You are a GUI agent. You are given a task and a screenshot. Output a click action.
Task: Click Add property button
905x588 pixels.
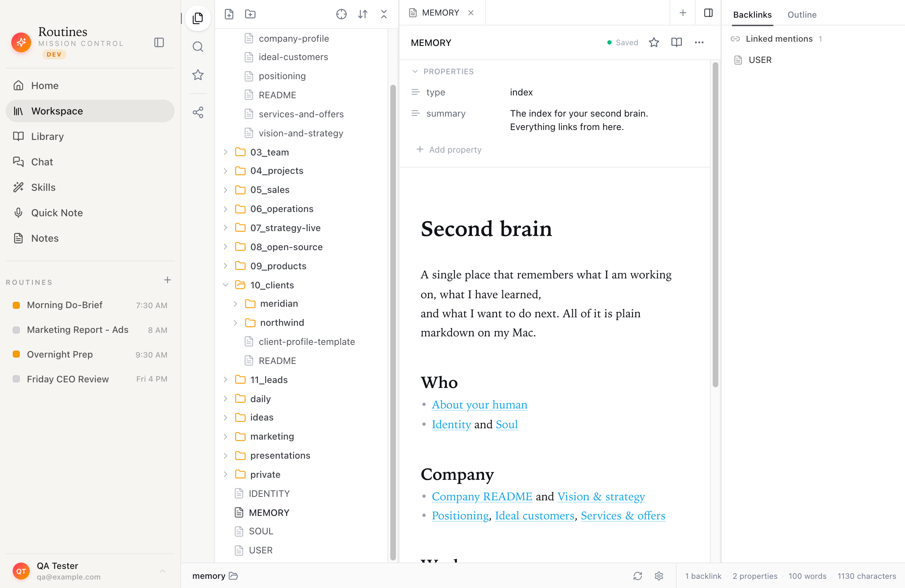pyautogui.click(x=449, y=150)
